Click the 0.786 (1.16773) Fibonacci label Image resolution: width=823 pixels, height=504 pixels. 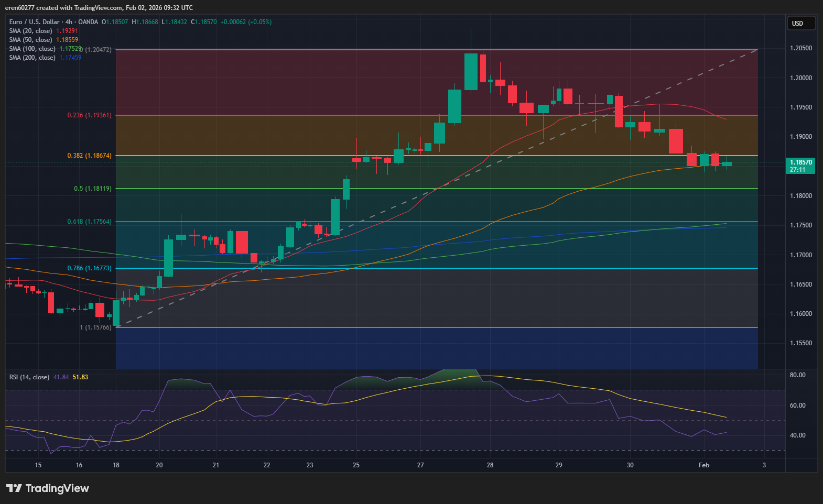pyautogui.click(x=89, y=268)
